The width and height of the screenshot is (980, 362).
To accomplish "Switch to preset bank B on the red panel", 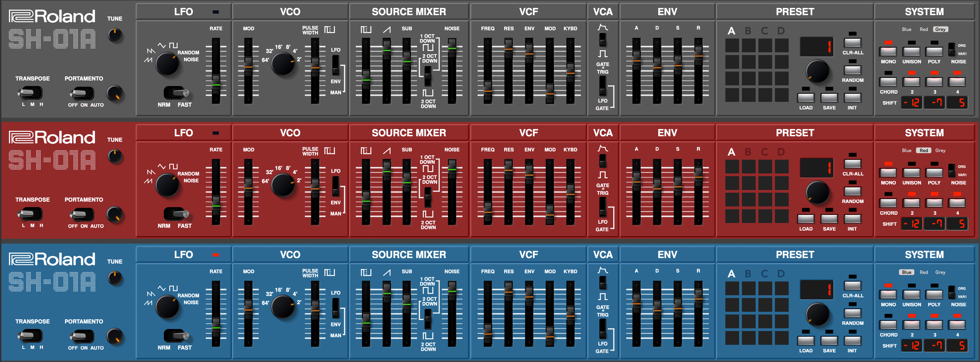I will click(747, 152).
